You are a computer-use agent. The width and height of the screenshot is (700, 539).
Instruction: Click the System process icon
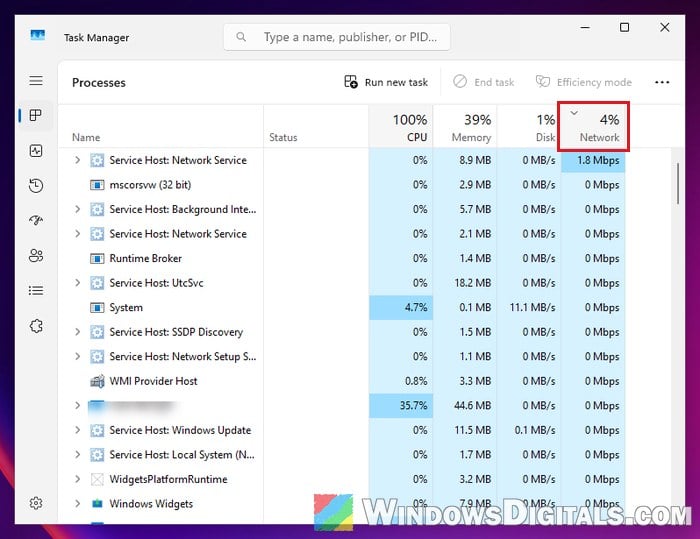[97, 308]
